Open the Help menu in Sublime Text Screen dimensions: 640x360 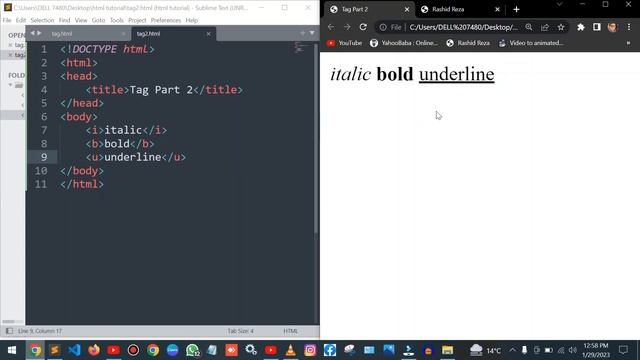click(191, 20)
